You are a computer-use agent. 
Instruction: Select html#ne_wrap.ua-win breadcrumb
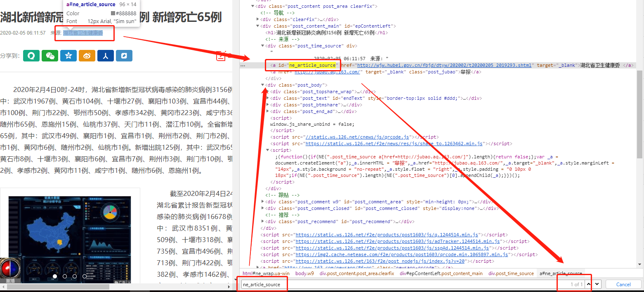pos(266,273)
